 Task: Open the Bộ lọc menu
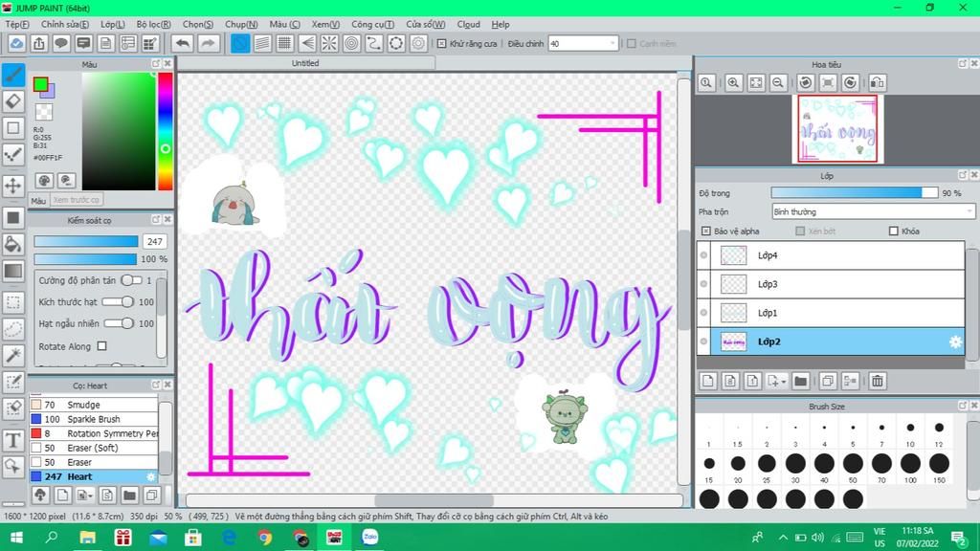pyautogui.click(x=154, y=24)
